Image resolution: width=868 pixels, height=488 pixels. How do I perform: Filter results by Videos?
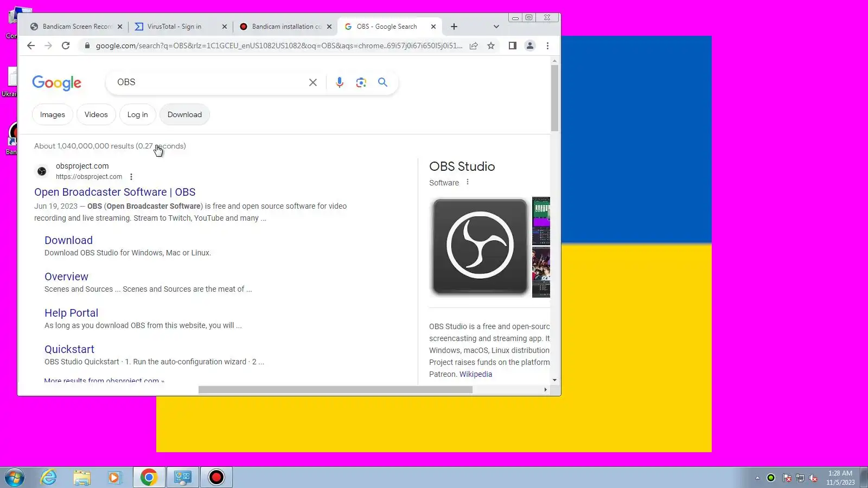click(96, 114)
